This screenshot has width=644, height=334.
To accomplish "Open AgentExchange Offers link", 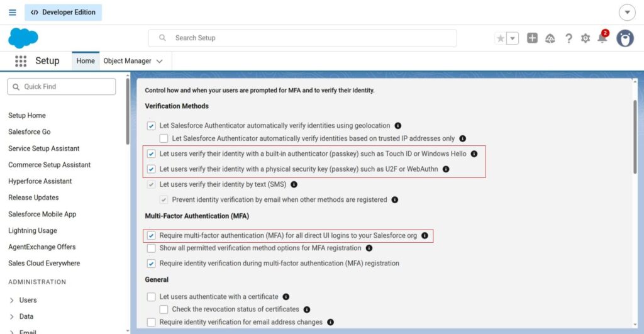I will click(x=42, y=247).
